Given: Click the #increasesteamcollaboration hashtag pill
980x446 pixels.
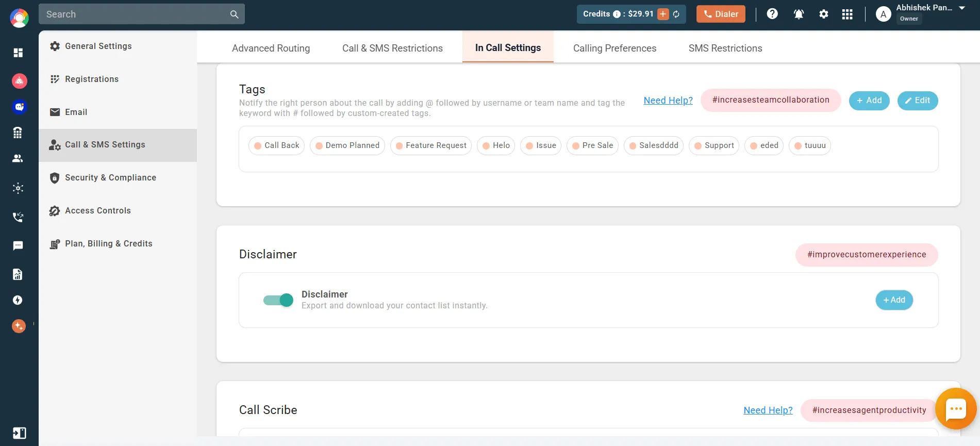Looking at the screenshot, I should [x=771, y=100].
